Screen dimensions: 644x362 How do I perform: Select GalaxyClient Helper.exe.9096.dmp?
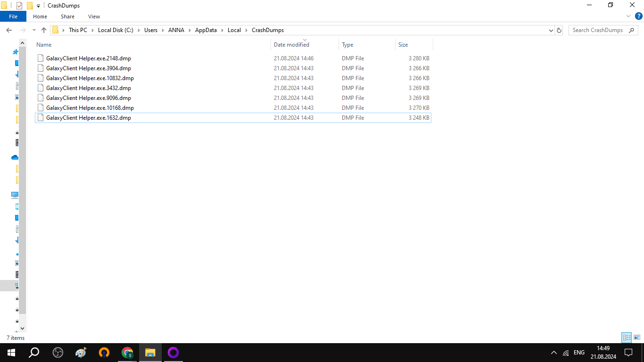click(233, 98)
